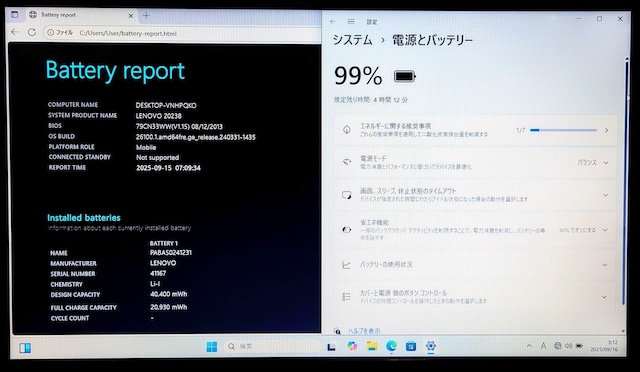Open Task View on the taskbar
This screenshot has width=640, height=372.
pyautogui.click(x=331, y=347)
